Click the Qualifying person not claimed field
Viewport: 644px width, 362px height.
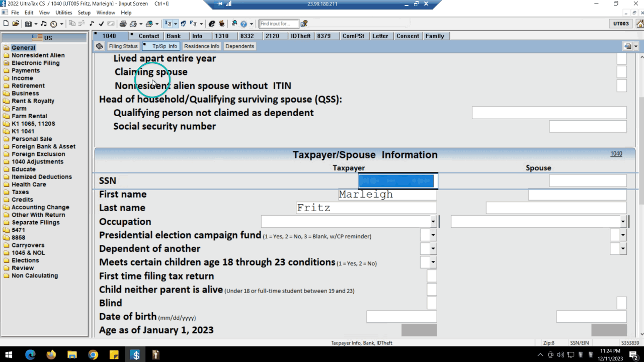[x=549, y=113]
